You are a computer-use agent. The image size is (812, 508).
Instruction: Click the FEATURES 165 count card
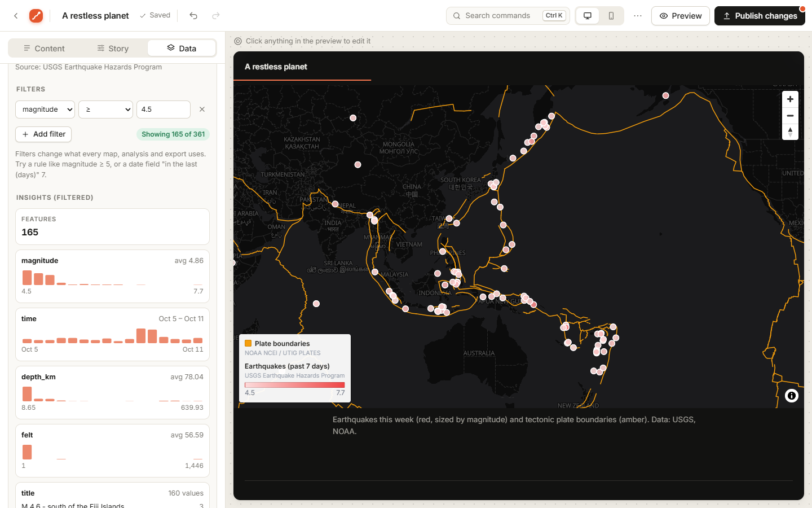(x=112, y=227)
